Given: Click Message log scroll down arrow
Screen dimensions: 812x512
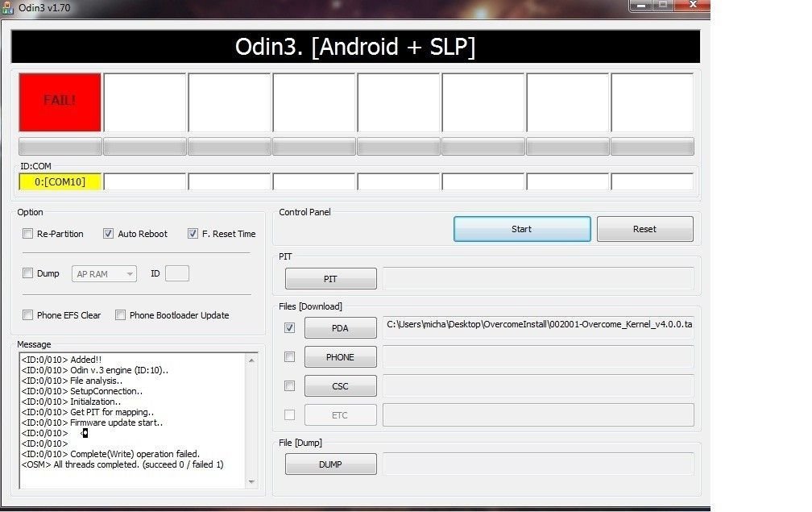Looking at the screenshot, I should tap(251, 481).
